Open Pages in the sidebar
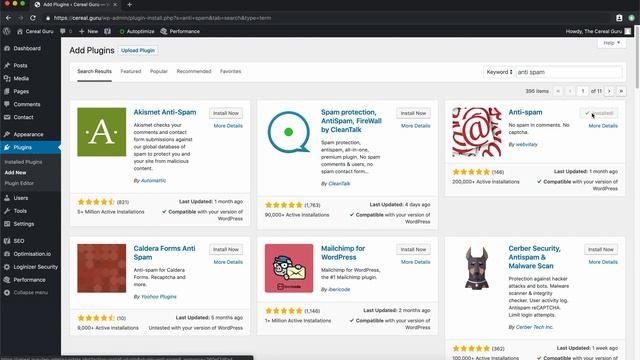 pyautogui.click(x=21, y=91)
